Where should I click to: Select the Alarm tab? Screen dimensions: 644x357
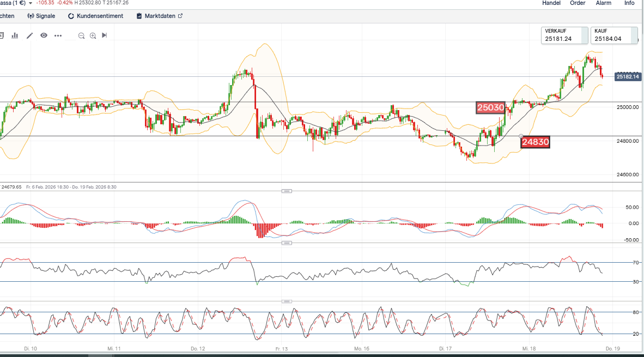point(604,3)
